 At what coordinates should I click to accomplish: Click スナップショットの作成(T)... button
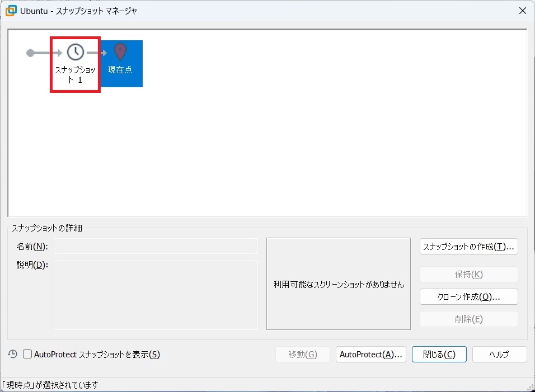[468, 247]
